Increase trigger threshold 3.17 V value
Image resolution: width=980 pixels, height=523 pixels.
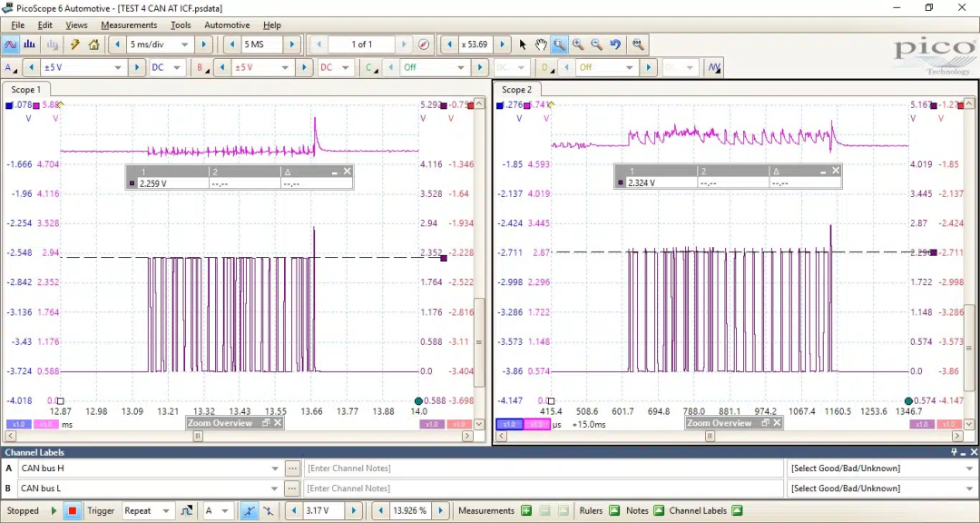356,511
